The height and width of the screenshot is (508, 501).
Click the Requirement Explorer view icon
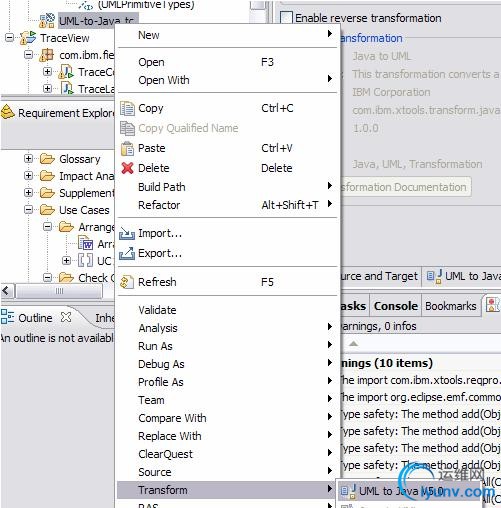(7, 112)
